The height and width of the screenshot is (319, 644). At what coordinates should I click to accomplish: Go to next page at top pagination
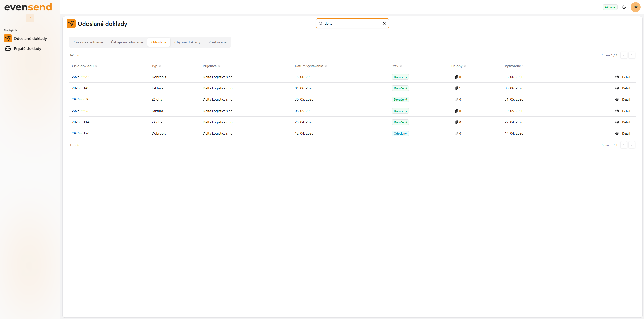(632, 55)
